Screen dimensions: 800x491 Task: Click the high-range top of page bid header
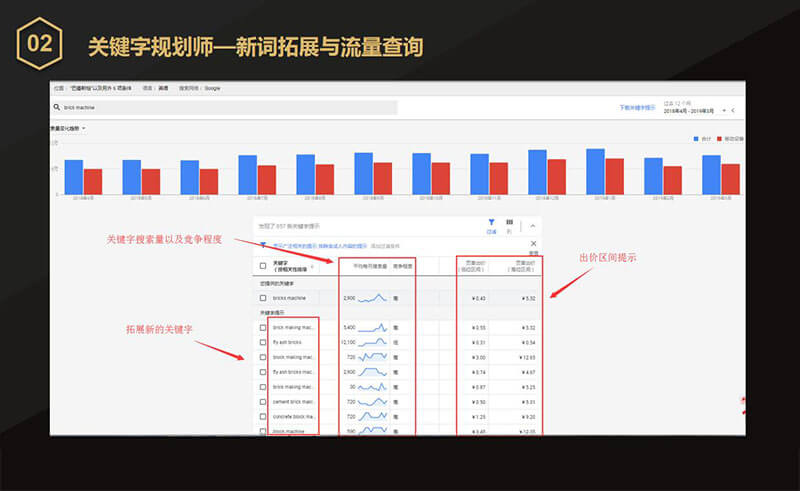coord(521,266)
